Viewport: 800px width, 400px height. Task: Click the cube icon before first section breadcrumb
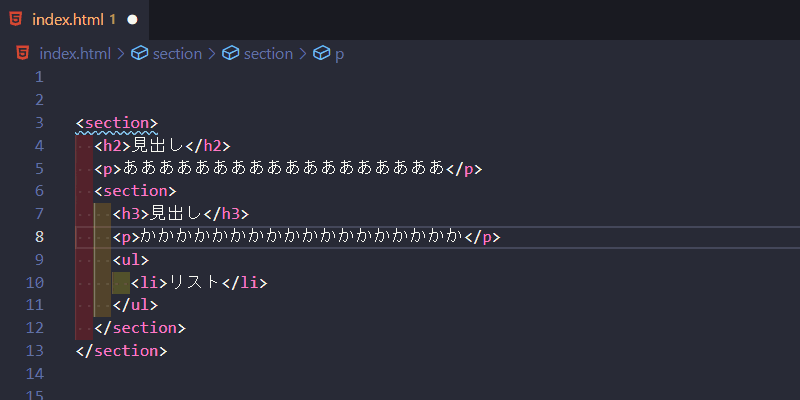[140, 53]
